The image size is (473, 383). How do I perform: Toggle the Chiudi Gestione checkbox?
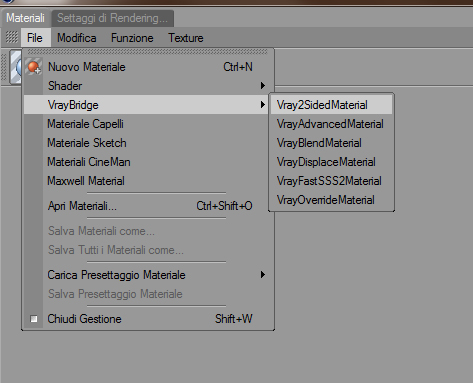click(34, 319)
